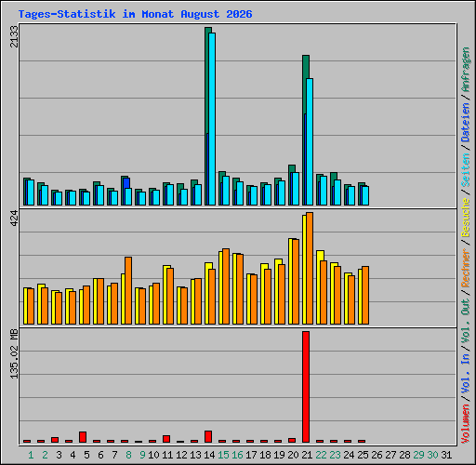The width and height of the screenshot is (476, 465).
Task: Click the Anfragen legend text
Action: (x=466, y=69)
